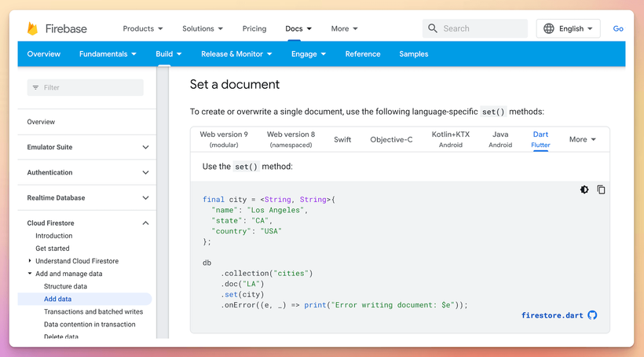Screen dimensions: 644x357
Task: Open the blue bar Overview tab
Action: tap(43, 54)
